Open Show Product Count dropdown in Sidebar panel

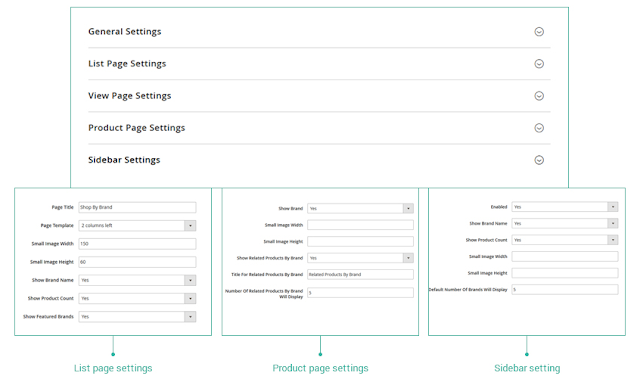pos(565,240)
